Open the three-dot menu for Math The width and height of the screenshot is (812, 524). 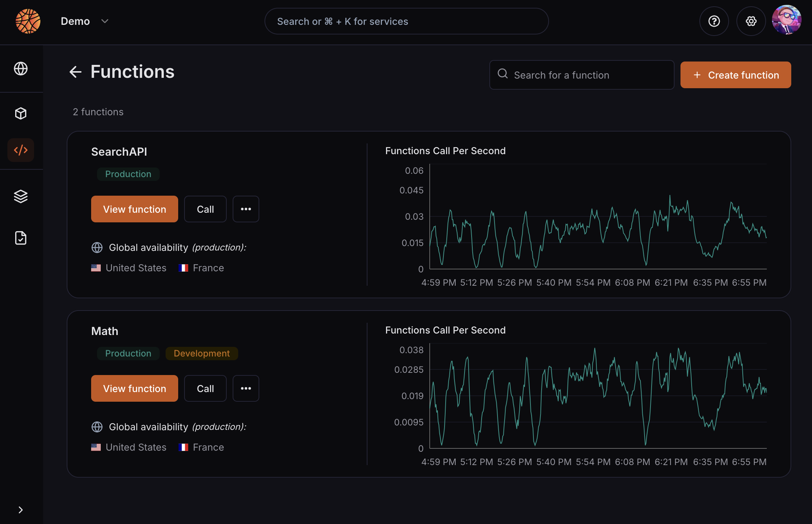pos(246,388)
